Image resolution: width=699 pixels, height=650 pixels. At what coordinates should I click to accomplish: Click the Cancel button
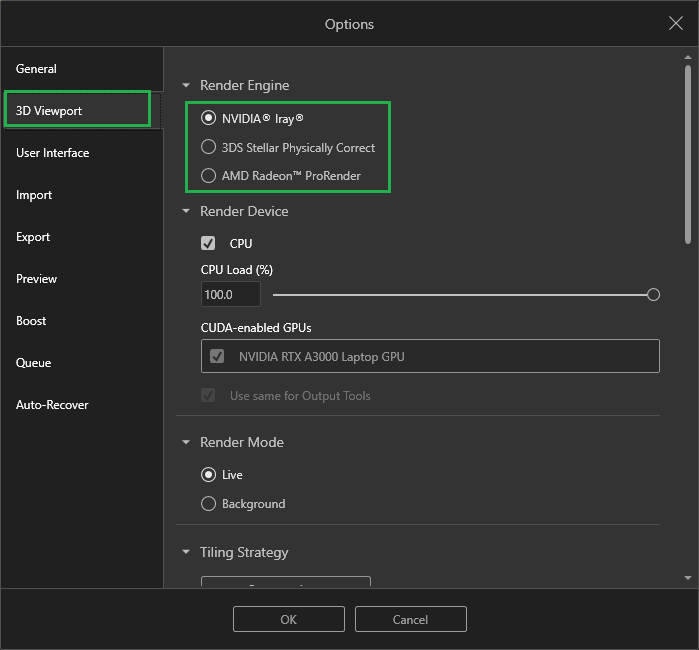pos(410,619)
